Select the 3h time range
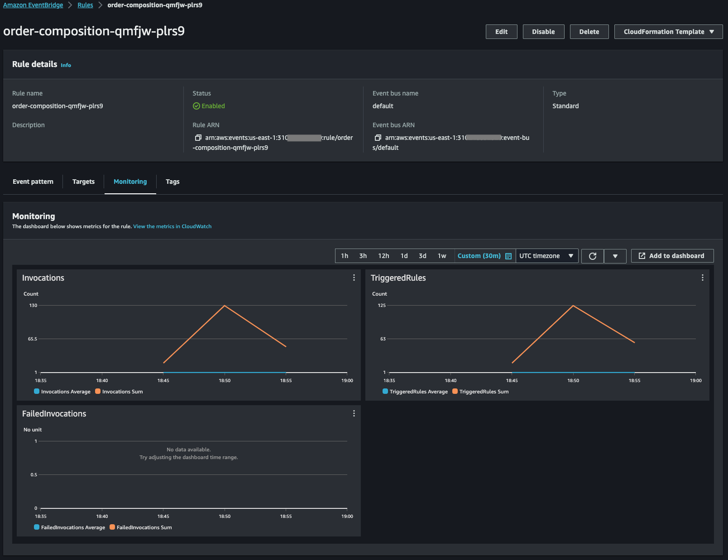Screen dimensions: 728x560 pyautogui.click(x=363, y=256)
